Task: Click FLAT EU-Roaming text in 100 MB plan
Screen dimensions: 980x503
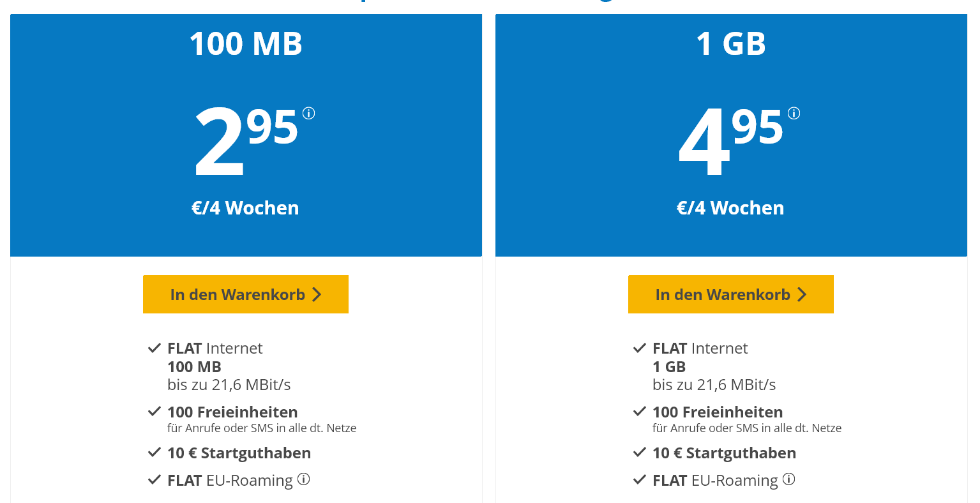Action: coord(230,481)
